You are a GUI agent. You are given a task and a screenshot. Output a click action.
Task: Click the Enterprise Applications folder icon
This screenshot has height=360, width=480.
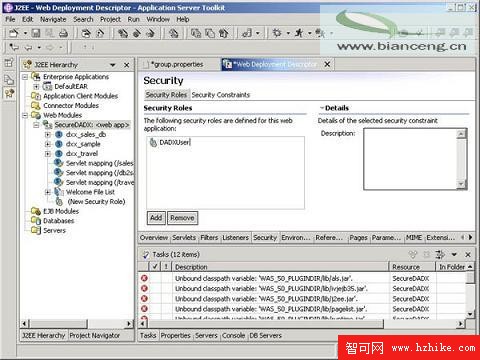pos(36,77)
